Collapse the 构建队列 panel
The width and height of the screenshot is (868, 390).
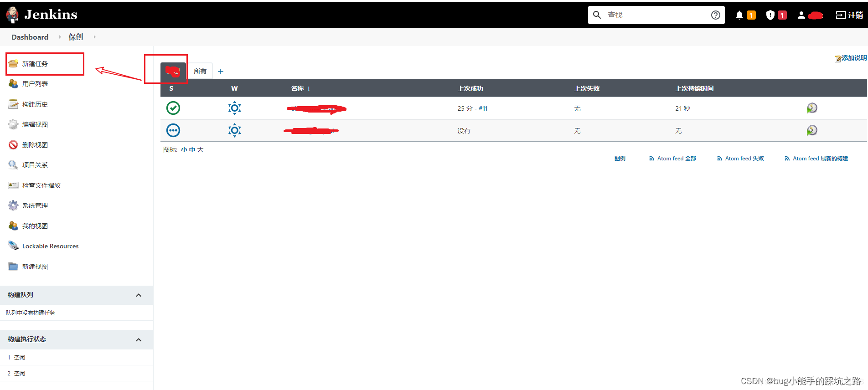[x=139, y=295]
